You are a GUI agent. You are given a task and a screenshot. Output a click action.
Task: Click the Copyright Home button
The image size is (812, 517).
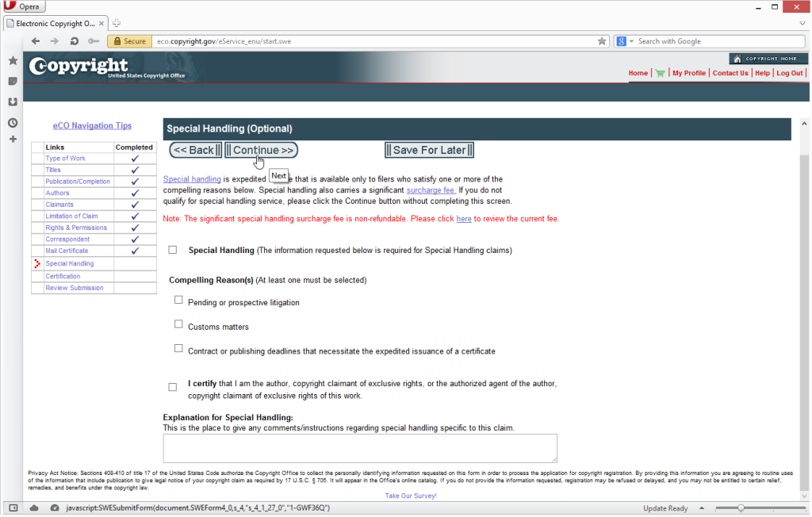(768, 59)
